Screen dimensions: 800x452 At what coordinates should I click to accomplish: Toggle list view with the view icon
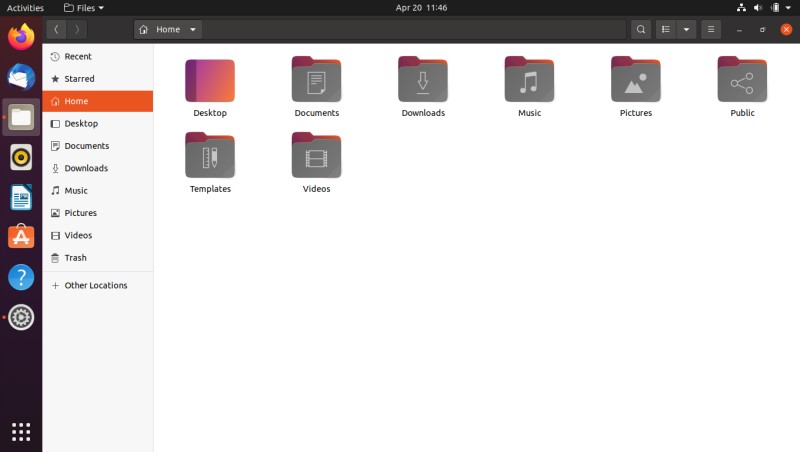click(666, 30)
